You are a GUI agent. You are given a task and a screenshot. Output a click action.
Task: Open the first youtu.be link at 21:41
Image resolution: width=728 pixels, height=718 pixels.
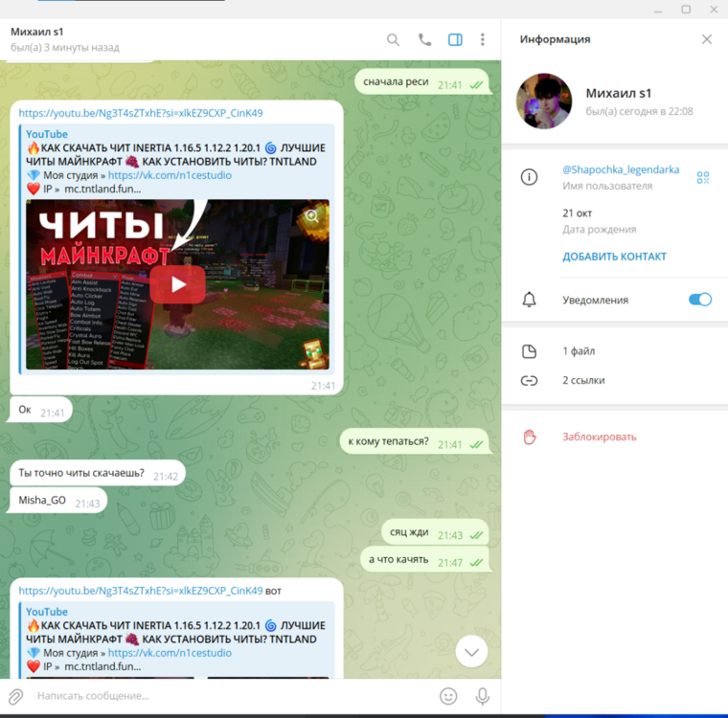141,113
